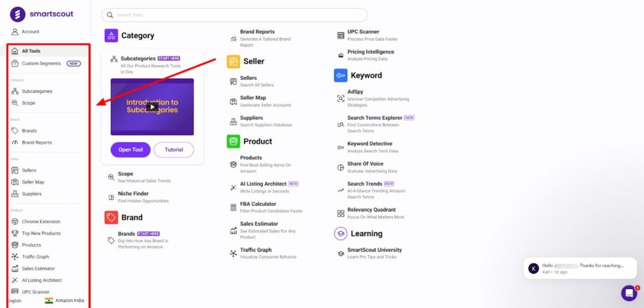Open the Amazon India marketplace selector
The height and width of the screenshot is (308, 644).
pos(65,300)
